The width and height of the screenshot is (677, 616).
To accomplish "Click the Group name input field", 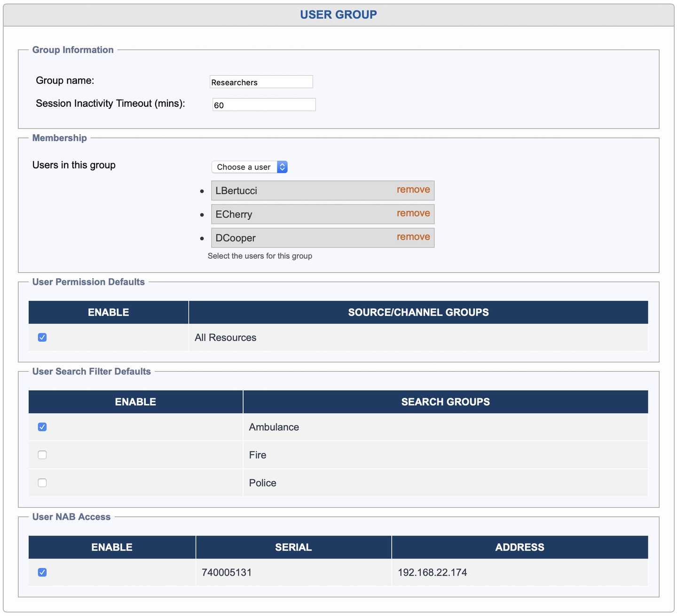I will point(261,82).
